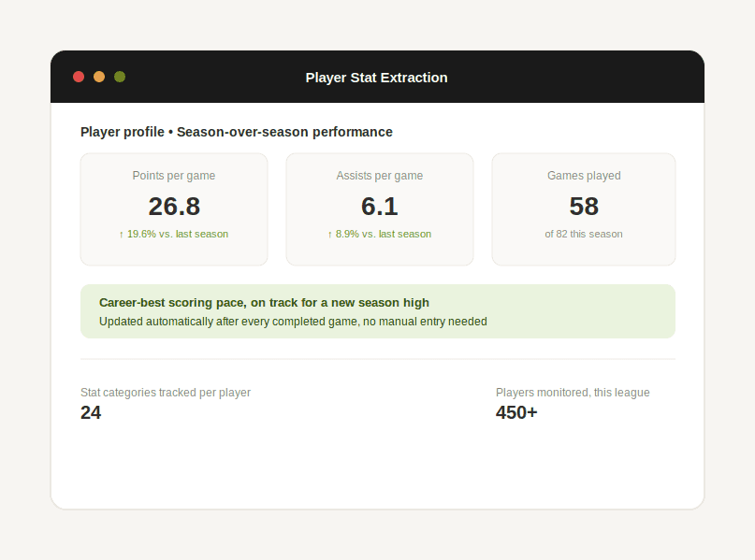Image resolution: width=755 pixels, height=560 pixels.
Task: Select the Player profile heading text
Action: (237, 132)
